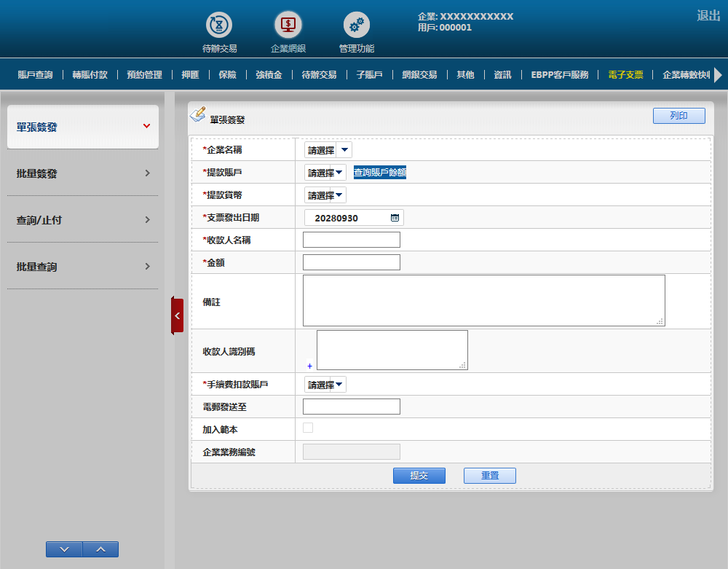The width and height of the screenshot is (728, 569).
Task: Open the 提款賬戶 dropdown
Action: pyautogui.click(x=325, y=173)
